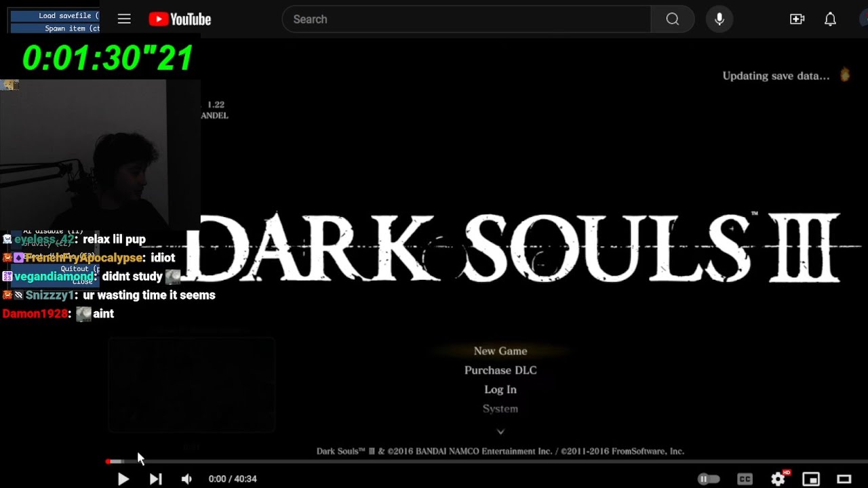Open the notifications bell
The height and width of the screenshot is (488, 868).
[x=830, y=19]
